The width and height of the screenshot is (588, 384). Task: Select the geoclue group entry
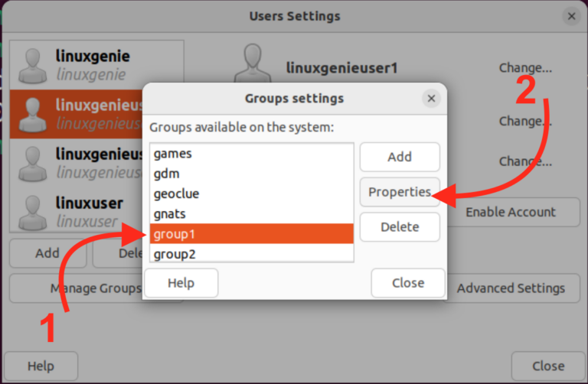pos(251,194)
